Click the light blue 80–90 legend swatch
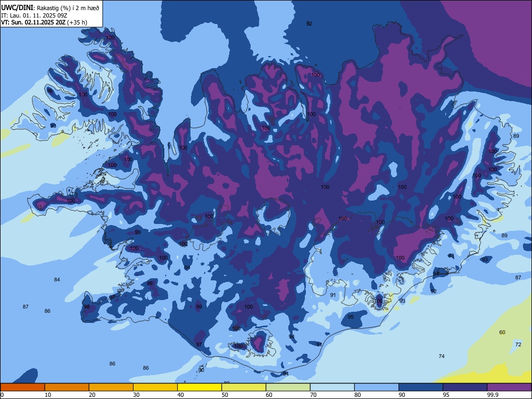Image resolution: width=532 pixels, height=399 pixels. 377,387
